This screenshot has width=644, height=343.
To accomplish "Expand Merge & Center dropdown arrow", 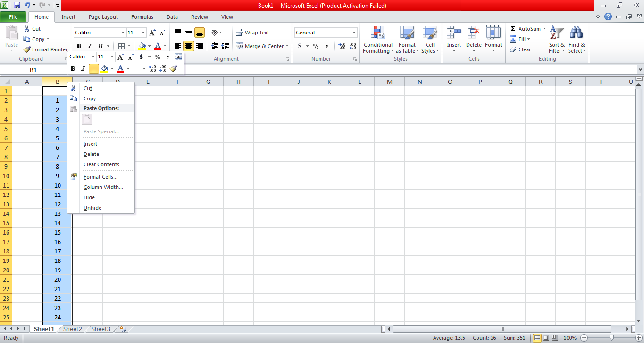I will [x=287, y=46].
